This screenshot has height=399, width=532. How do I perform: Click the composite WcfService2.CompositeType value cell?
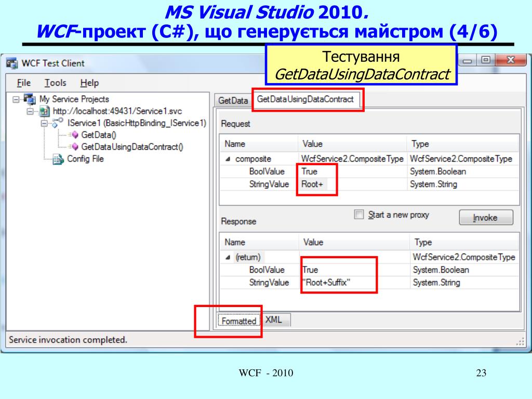click(353, 159)
